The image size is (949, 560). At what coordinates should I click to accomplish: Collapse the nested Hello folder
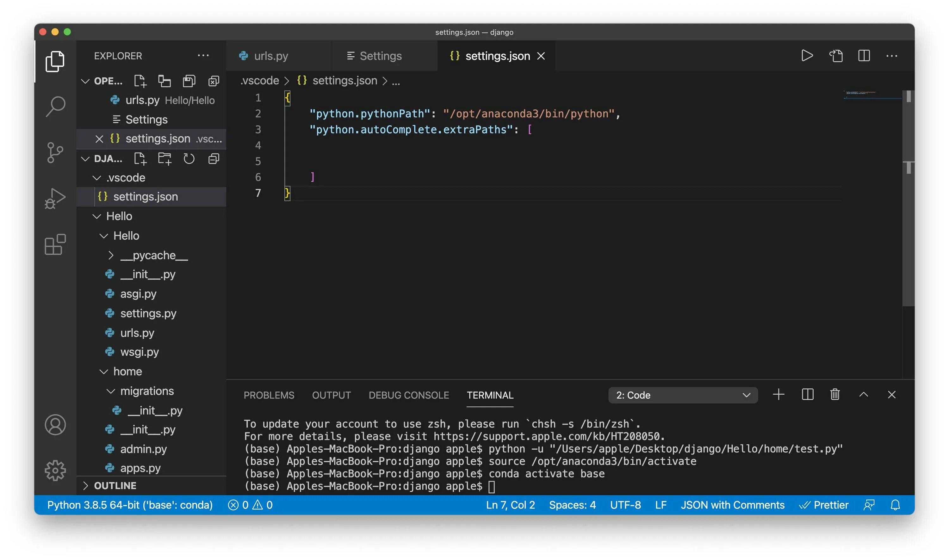(104, 236)
